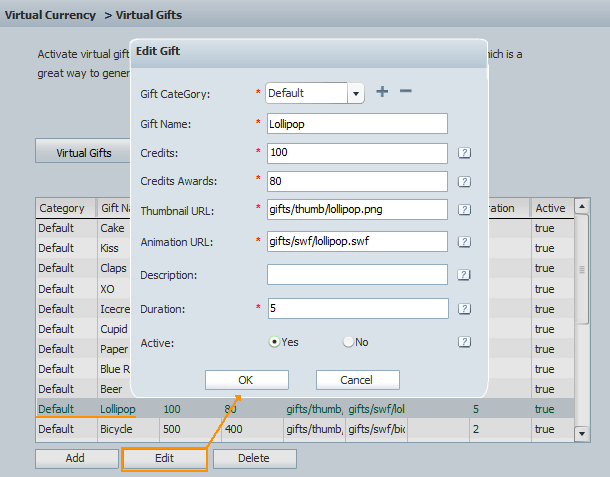This screenshot has height=477, width=610.
Task: Click the Gift Name input field
Action: (356, 124)
